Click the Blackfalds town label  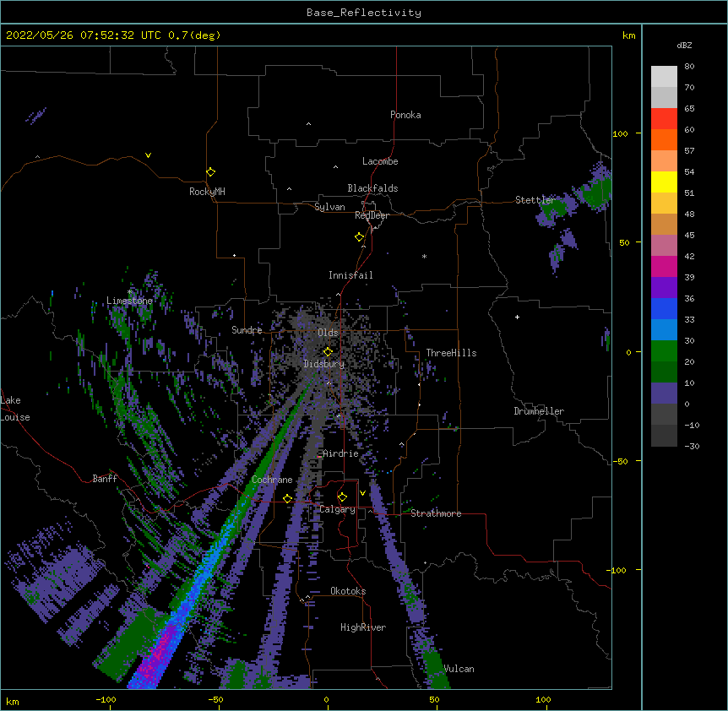372,188
